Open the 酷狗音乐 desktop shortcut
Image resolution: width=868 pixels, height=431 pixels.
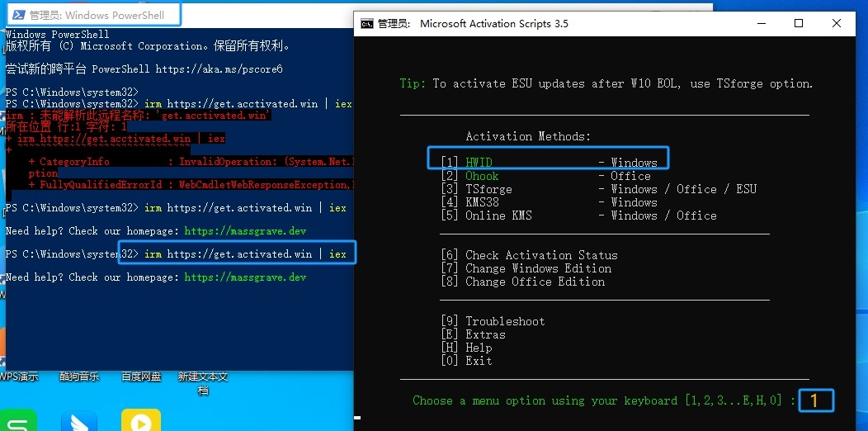(80, 377)
